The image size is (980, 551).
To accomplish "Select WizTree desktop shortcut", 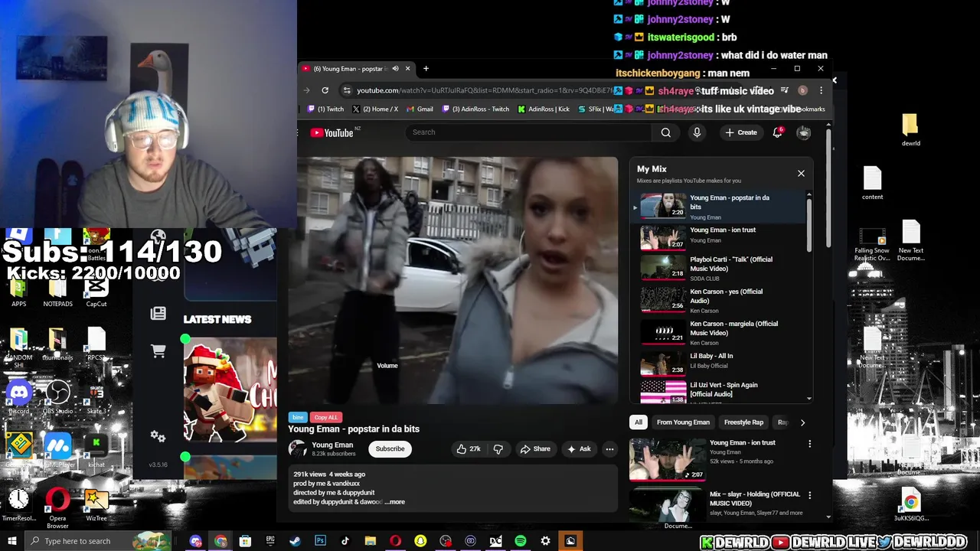I will 96,505.
